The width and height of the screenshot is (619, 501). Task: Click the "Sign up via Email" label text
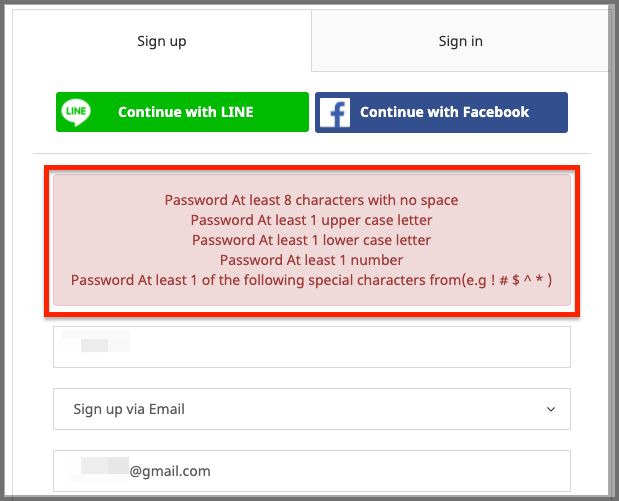point(129,409)
